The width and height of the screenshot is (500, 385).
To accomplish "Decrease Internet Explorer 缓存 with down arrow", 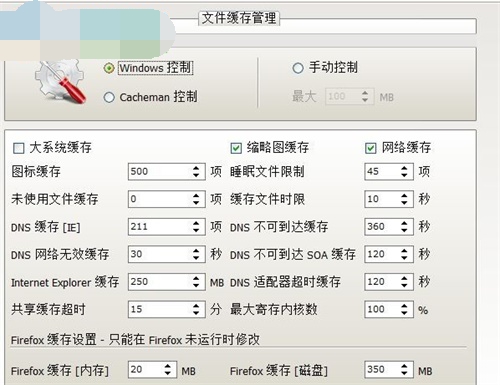I will [196, 286].
